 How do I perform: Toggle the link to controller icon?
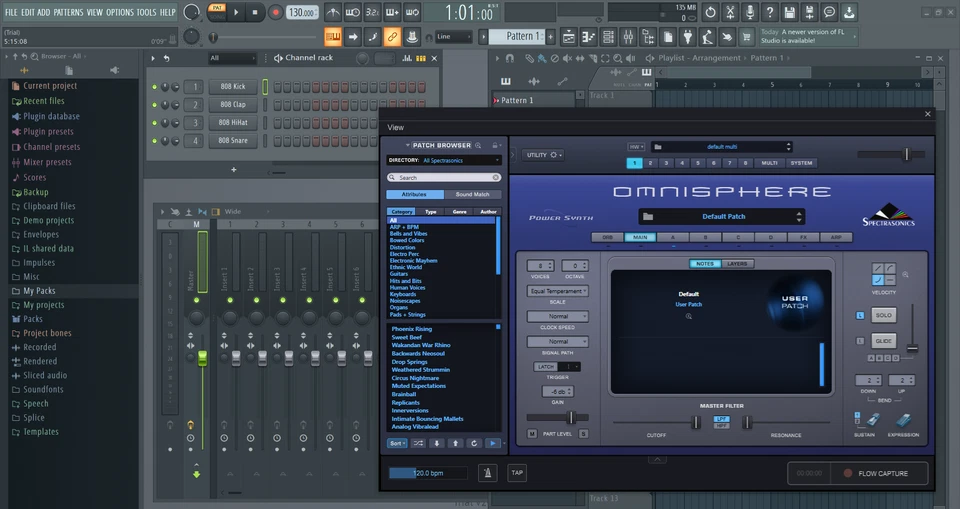(392, 37)
